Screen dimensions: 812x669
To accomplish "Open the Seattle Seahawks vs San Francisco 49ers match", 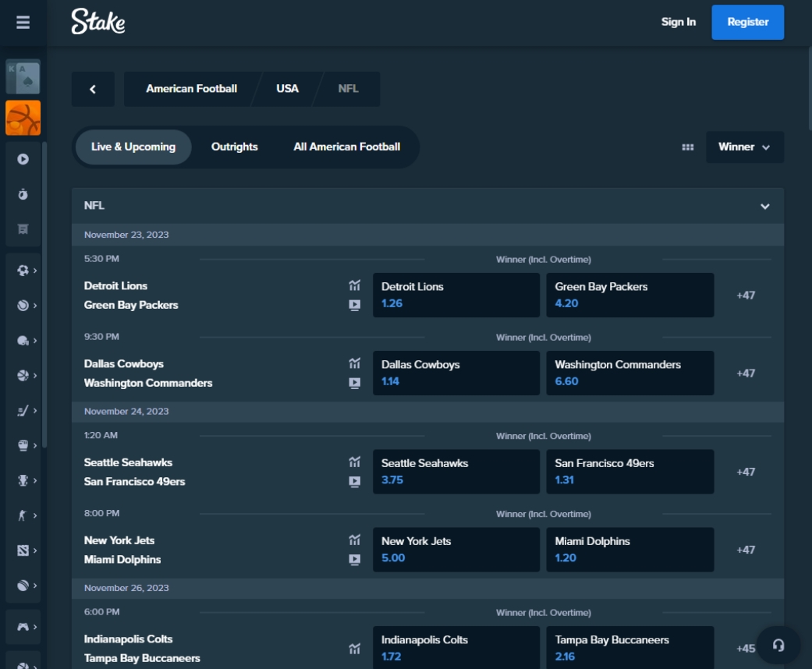I will point(135,472).
